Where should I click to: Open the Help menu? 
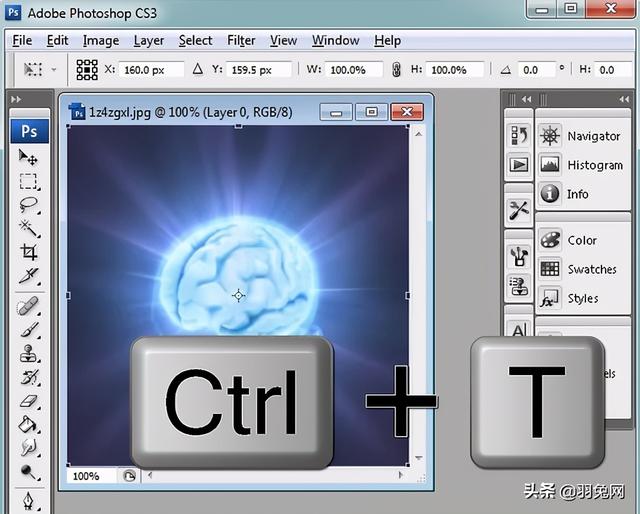(x=387, y=40)
